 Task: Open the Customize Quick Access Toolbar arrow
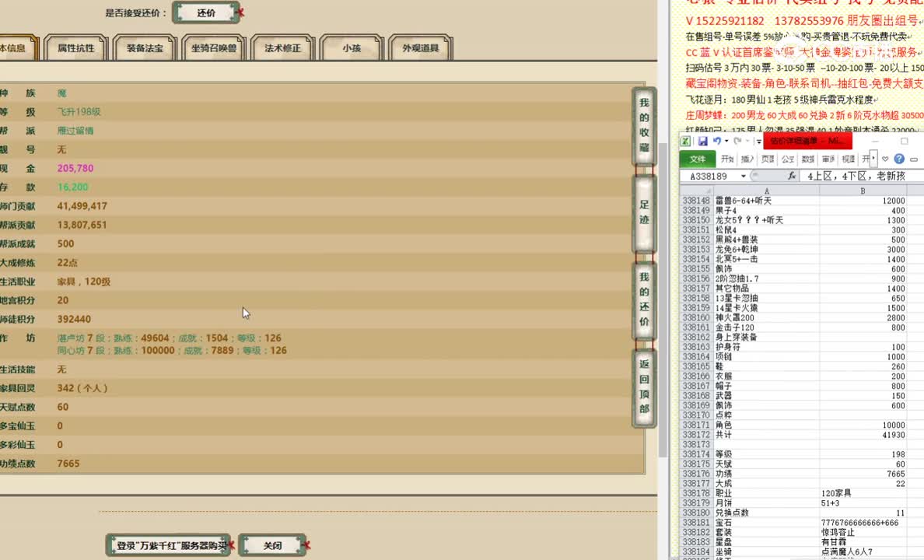pos(758,141)
